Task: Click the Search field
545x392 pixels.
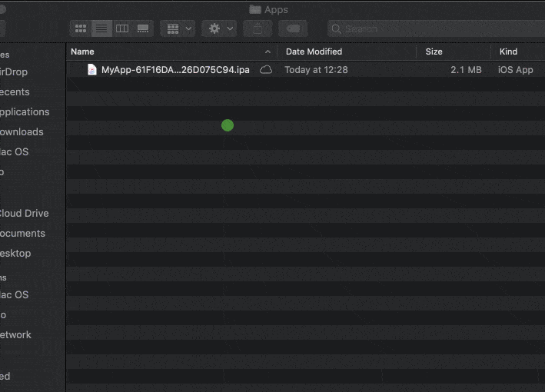Action: tap(436, 28)
